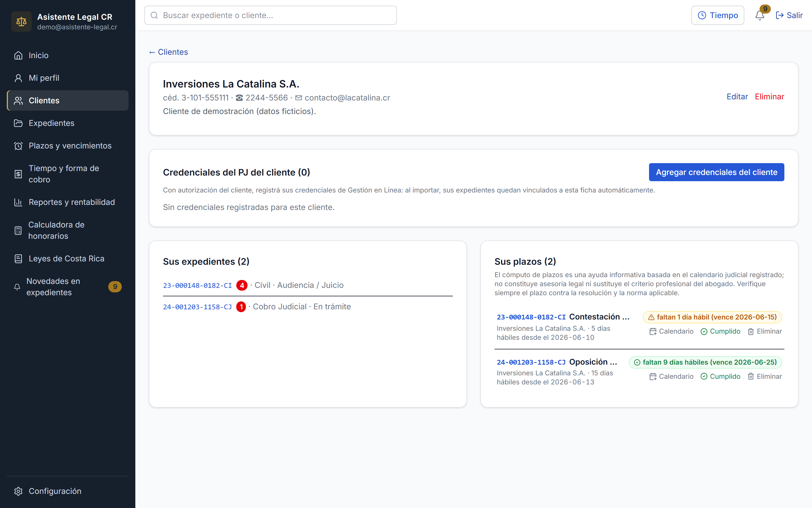Open Mi perfil from the sidebar
Image resolution: width=812 pixels, height=508 pixels.
point(67,78)
